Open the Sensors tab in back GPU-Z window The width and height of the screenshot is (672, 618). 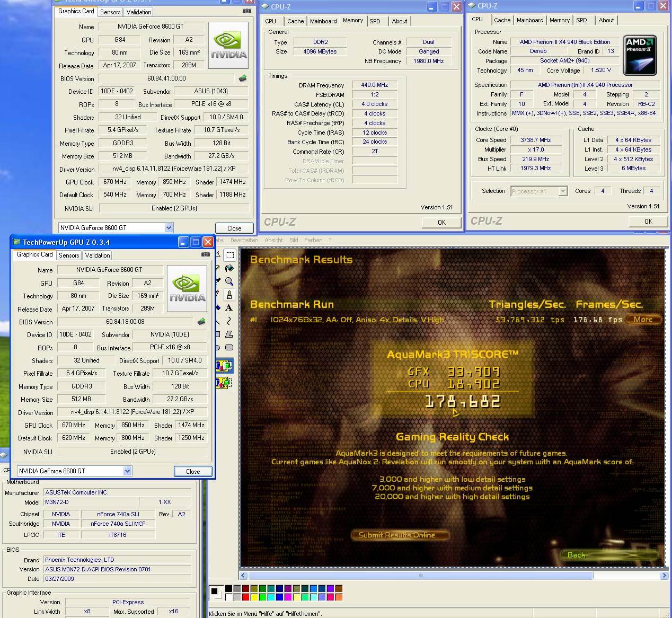[x=110, y=12]
